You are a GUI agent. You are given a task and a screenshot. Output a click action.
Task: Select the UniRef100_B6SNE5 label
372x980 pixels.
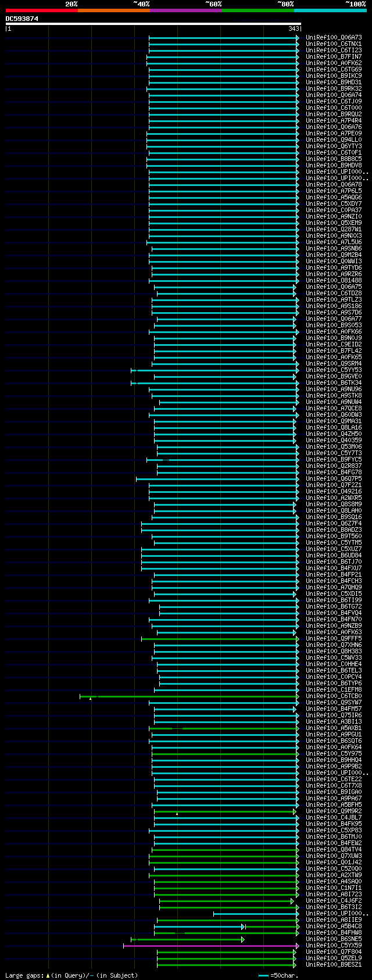[x=334, y=939]
